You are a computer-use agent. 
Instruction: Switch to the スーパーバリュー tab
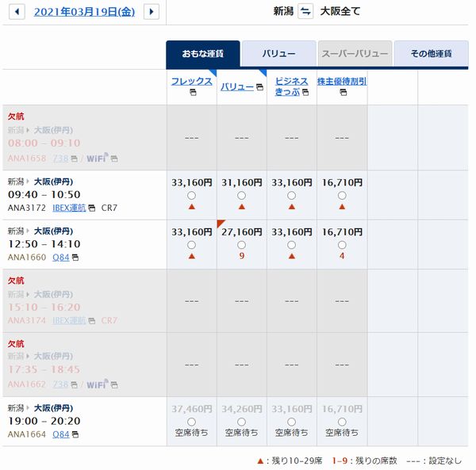[355, 54]
